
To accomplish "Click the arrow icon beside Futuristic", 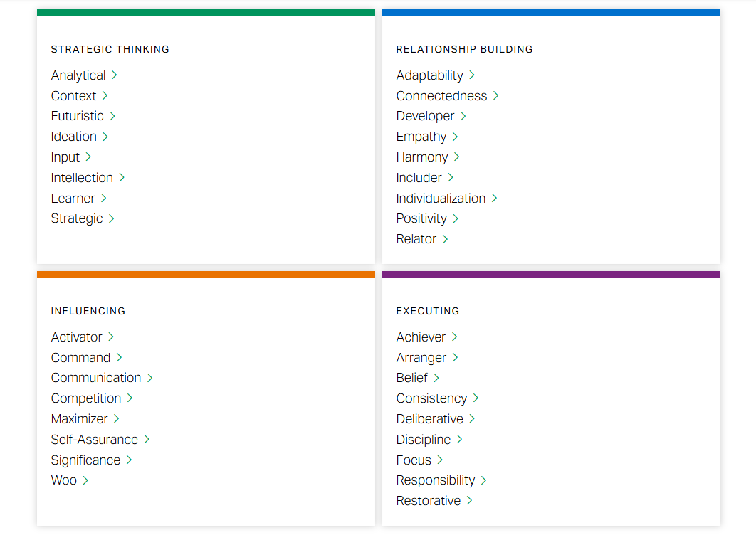I will (x=112, y=116).
